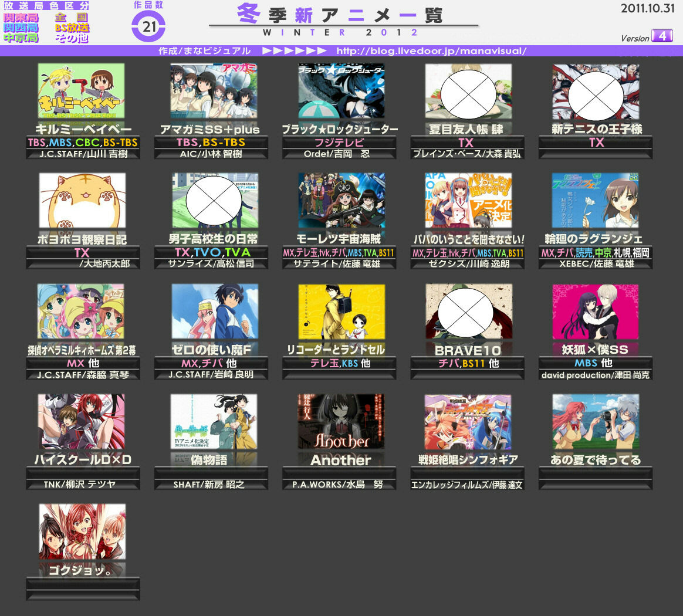This screenshot has width=683, height=616.
Task: Click the ハイスクールD×D thumbnail
Action: click(x=81, y=421)
